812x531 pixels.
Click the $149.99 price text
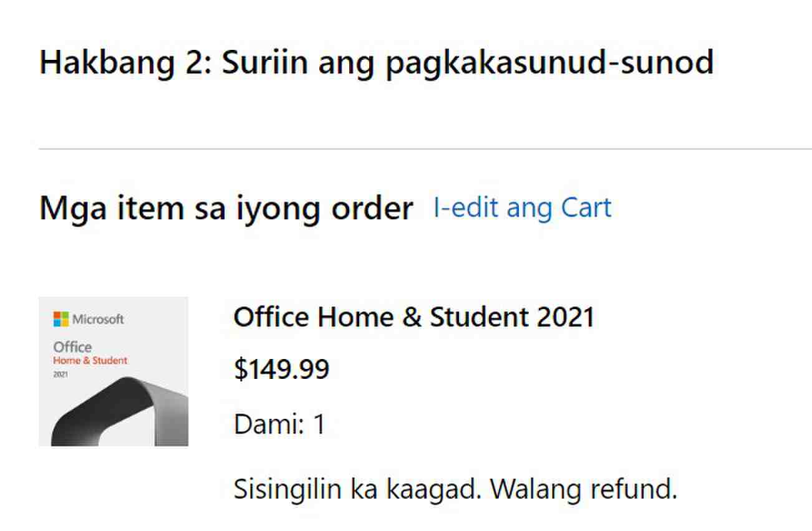(281, 370)
